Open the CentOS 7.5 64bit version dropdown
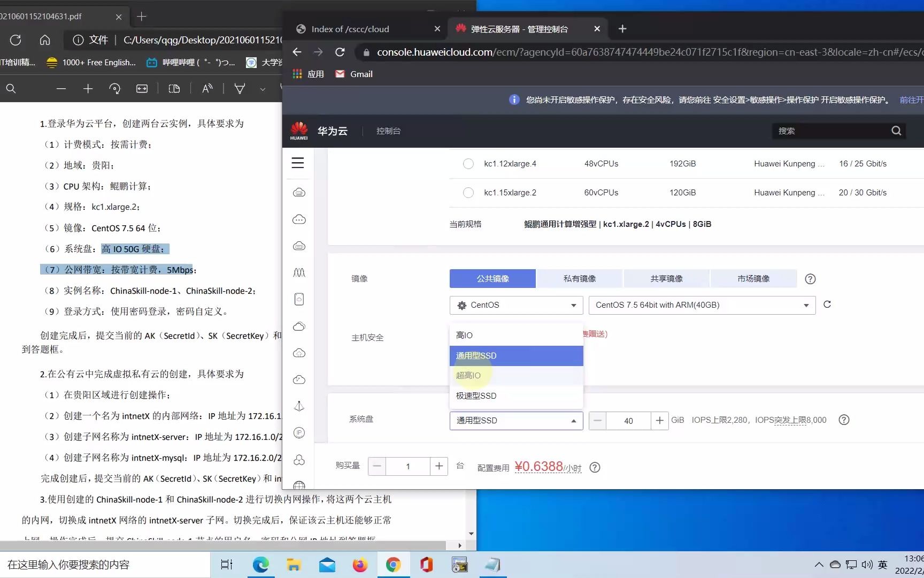Viewport: 924px width, 578px height. 702,305
